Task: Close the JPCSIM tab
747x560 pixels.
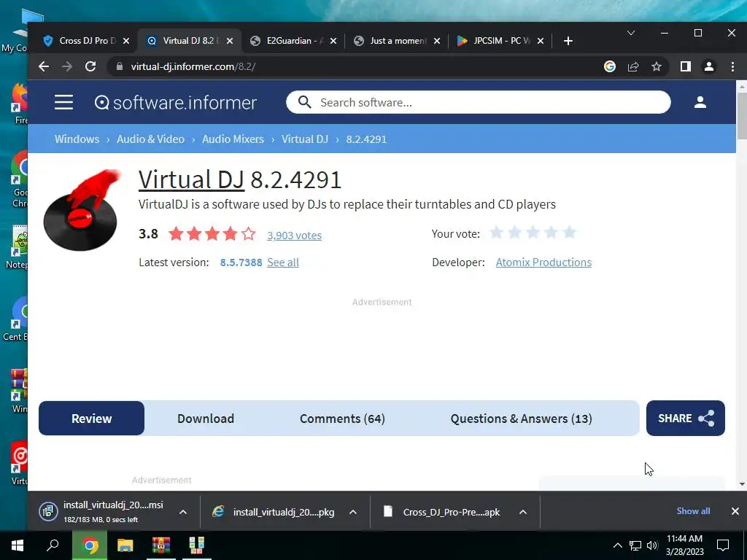Action: (541, 41)
